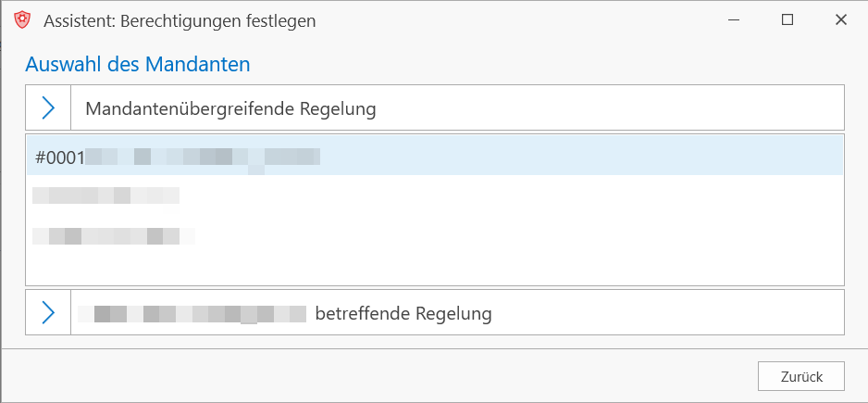Click the blue chevron beside Mandantenübergreifende Regelung
Screen dimensions: 868x403
[x=48, y=107]
